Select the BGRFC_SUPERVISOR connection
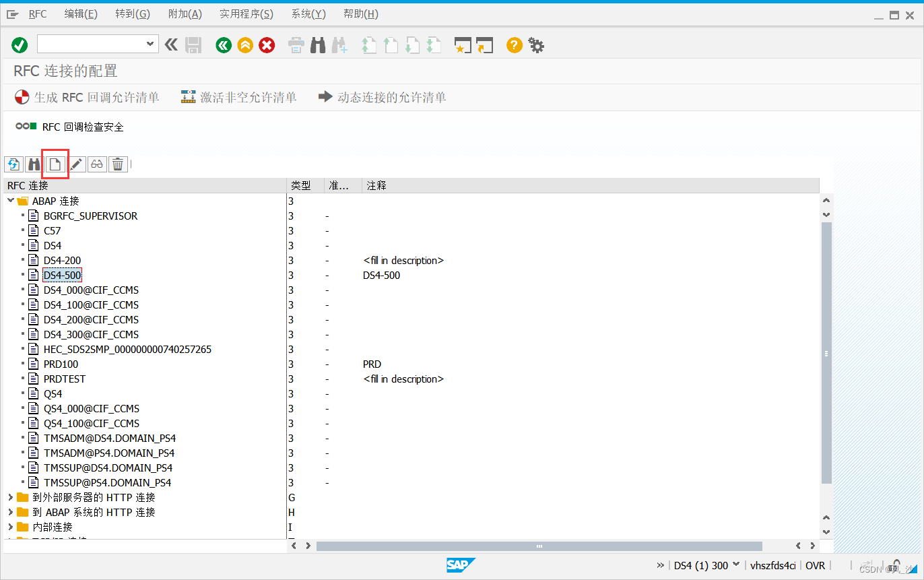Image resolution: width=924 pixels, height=580 pixels. point(90,216)
